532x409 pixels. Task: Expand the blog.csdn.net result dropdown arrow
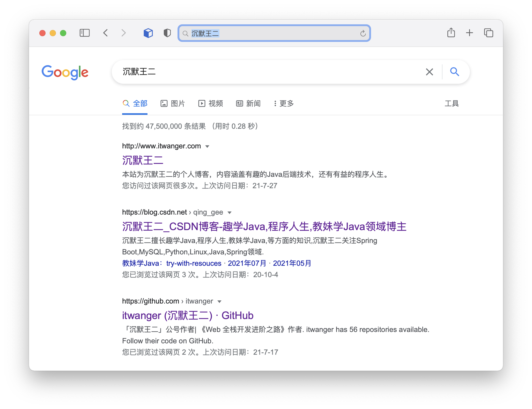229,213
